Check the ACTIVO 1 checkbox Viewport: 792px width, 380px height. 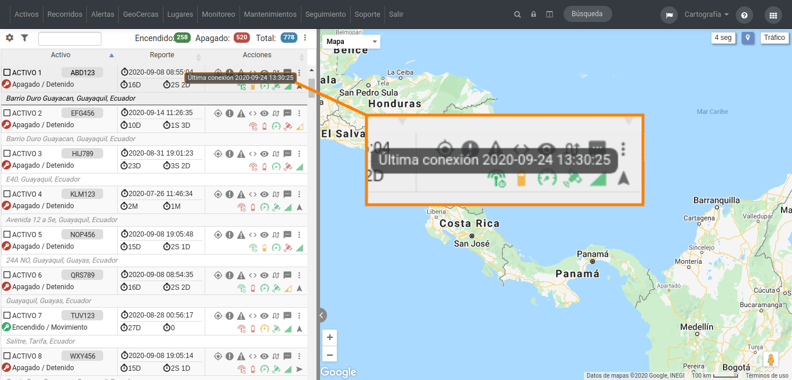pyautogui.click(x=7, y=73)
